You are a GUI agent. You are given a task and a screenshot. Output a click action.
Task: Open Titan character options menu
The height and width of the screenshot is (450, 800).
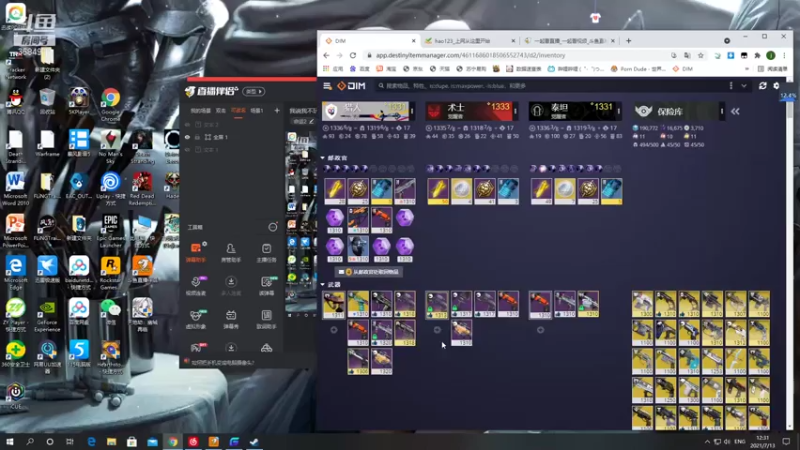(619, 111)
